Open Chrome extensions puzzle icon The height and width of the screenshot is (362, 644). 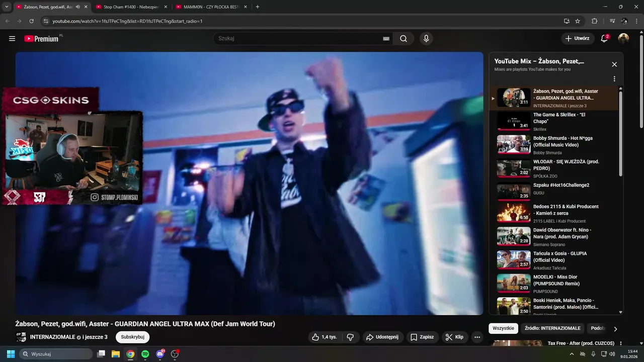tap(594, 21)
